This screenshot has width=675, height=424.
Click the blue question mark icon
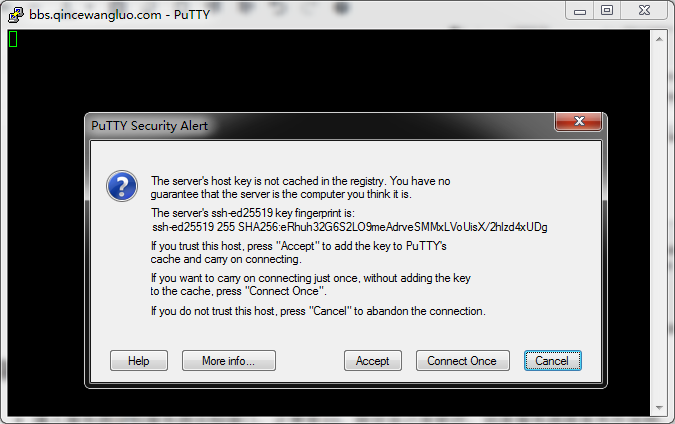coord(122,186)
